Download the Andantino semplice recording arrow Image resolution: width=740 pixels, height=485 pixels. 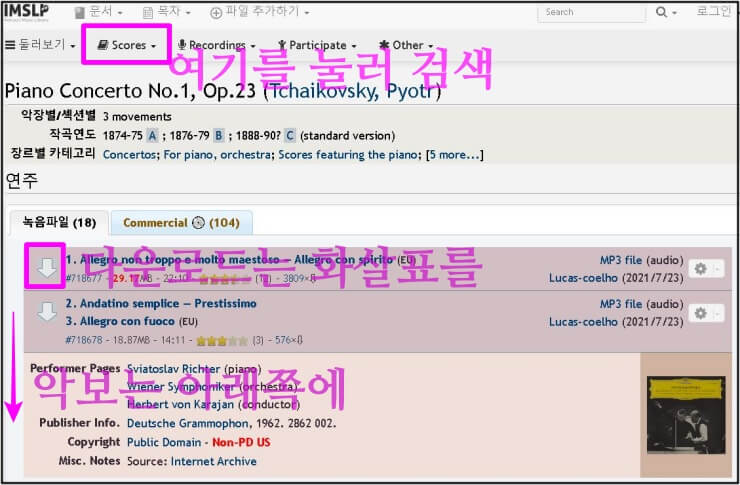[47, 312]
